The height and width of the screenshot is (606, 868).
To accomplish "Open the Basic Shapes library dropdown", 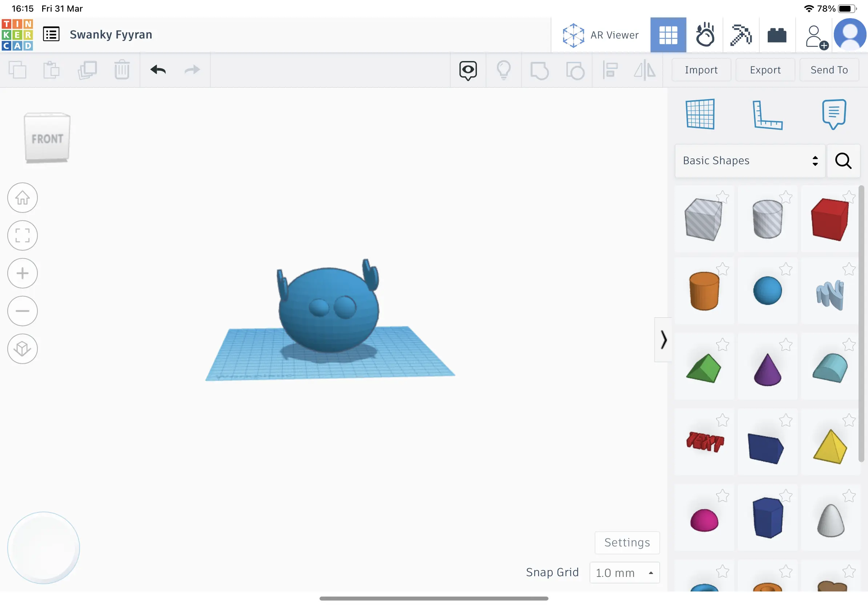I will coord(749,161).
